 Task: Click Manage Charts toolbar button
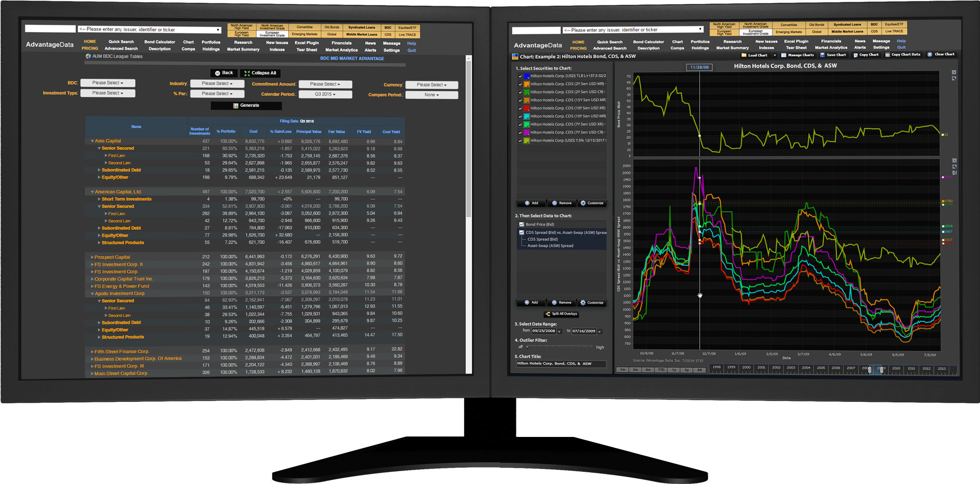(797, 55)
